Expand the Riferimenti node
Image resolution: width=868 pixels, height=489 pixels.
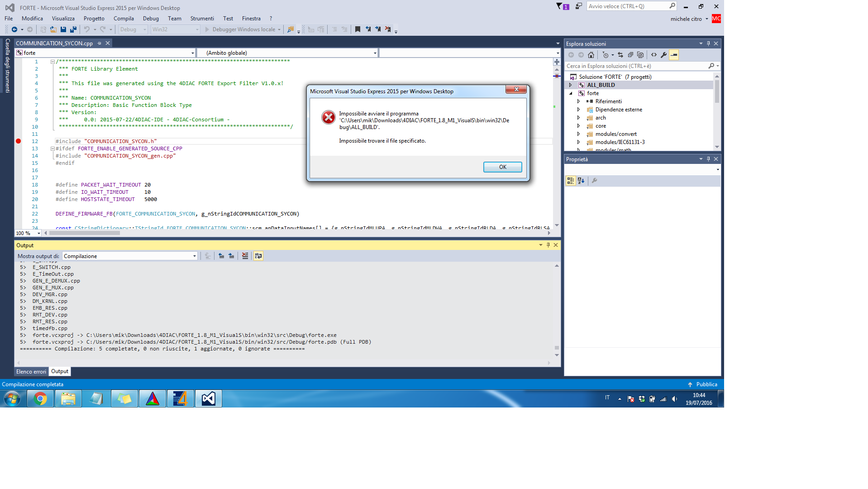579,101
